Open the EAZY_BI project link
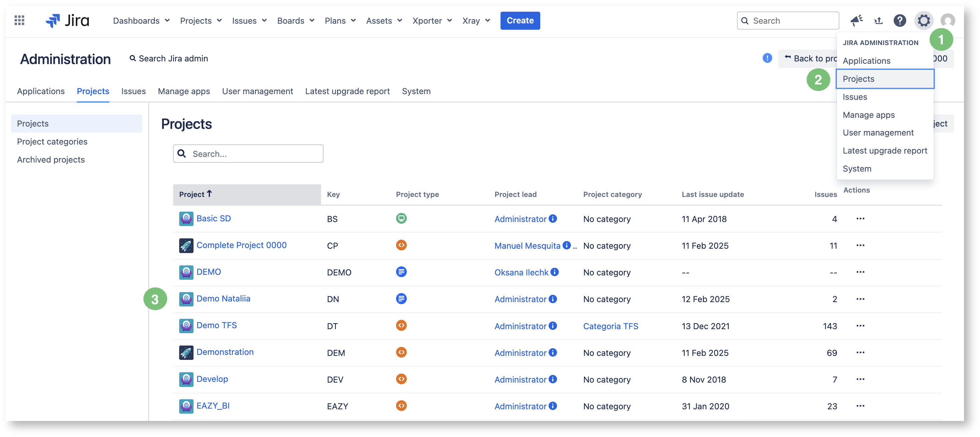This screenshot has width=980, height=437. coord(213,405)
